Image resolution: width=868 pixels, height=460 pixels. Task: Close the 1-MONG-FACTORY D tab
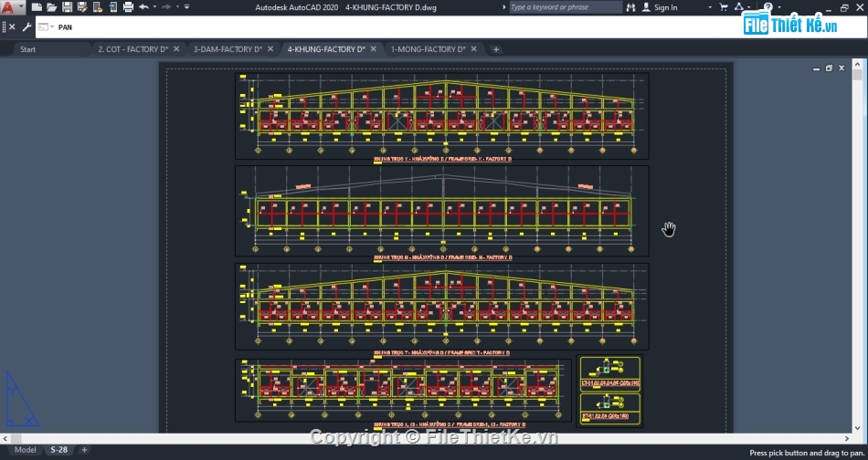coord(474,48)
